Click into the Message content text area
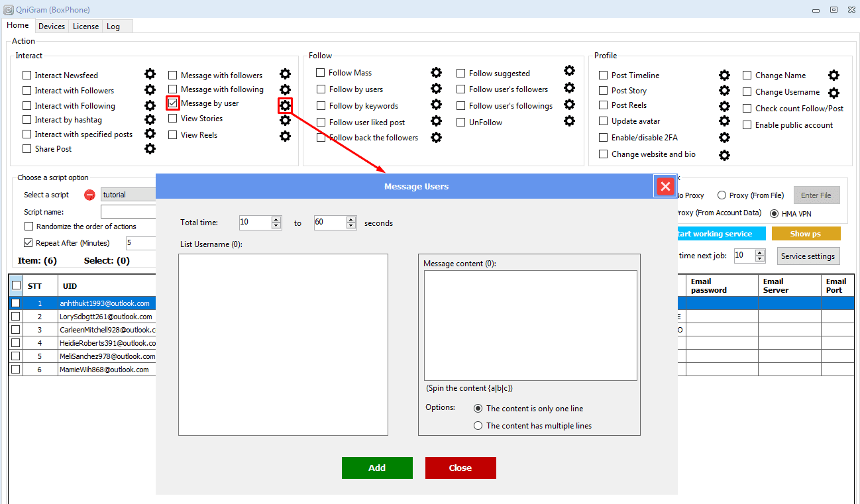This screenshot has width=860, height=504. (x=530, y=325)
